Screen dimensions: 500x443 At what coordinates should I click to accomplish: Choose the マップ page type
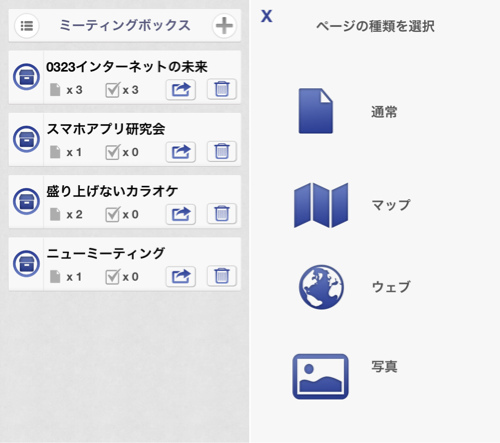coord(321,205)
